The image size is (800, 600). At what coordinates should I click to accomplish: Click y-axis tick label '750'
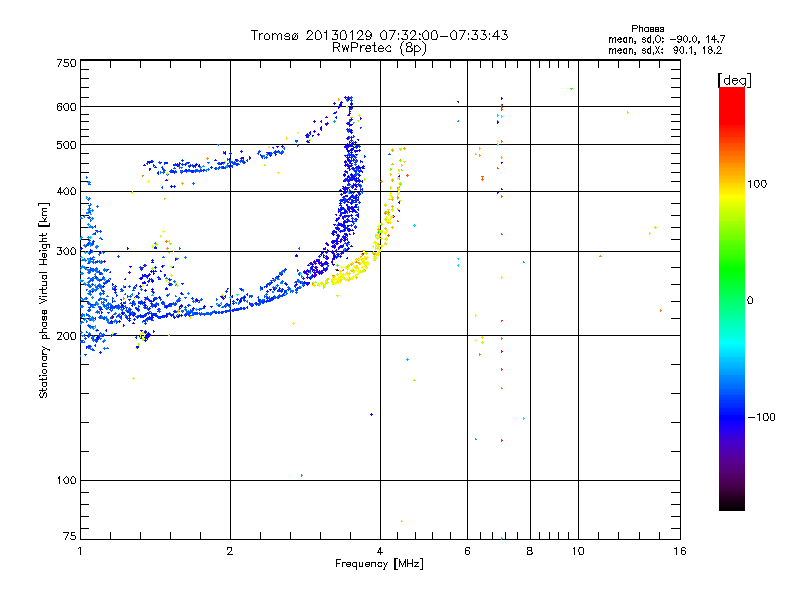click(66, 63)
